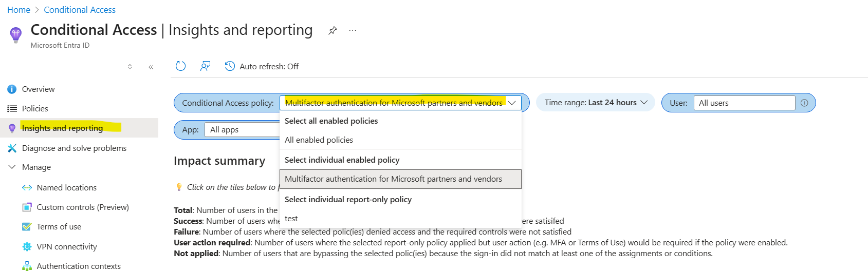
Task: Click the Select all enabled policies heading
Action: [x=331, y=121]
